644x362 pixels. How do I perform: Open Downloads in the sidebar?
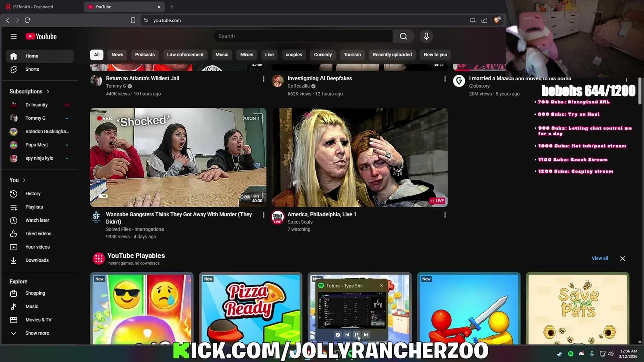point(40,260)
